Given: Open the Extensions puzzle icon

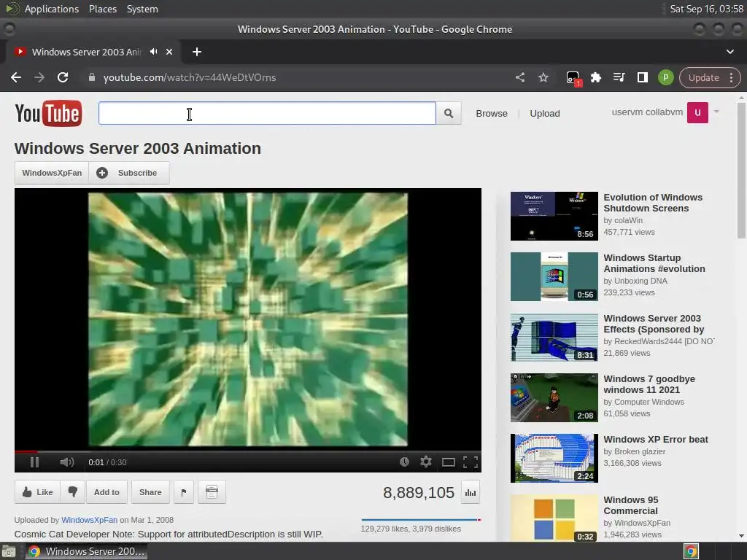Looking at the screenshot, I should [x=595, y=77].
